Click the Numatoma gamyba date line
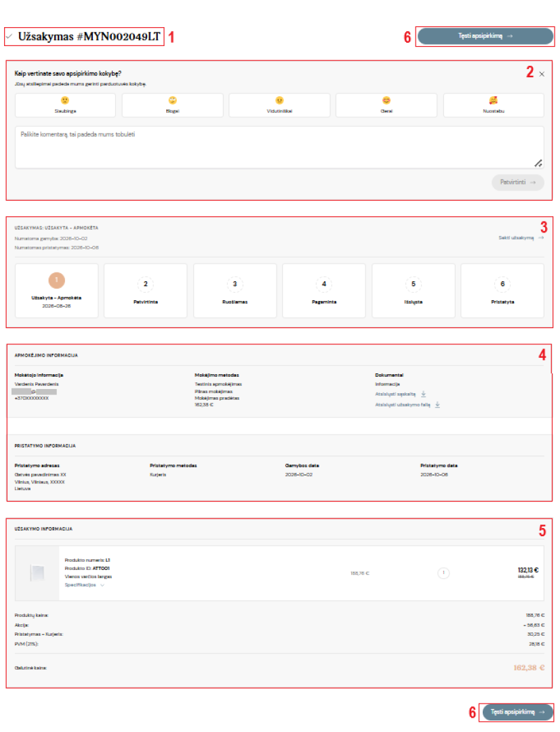Screen dimensions: 560x732 (51, 238)
